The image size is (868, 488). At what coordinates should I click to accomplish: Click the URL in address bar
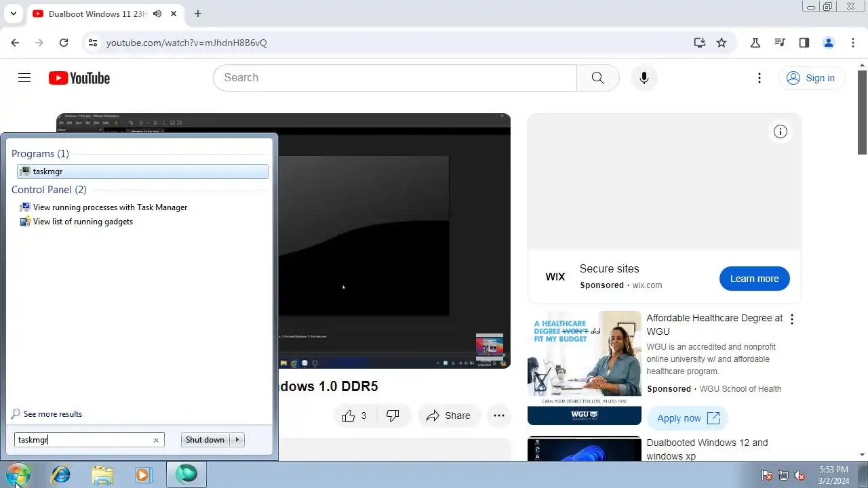click(x=186, y=43)
